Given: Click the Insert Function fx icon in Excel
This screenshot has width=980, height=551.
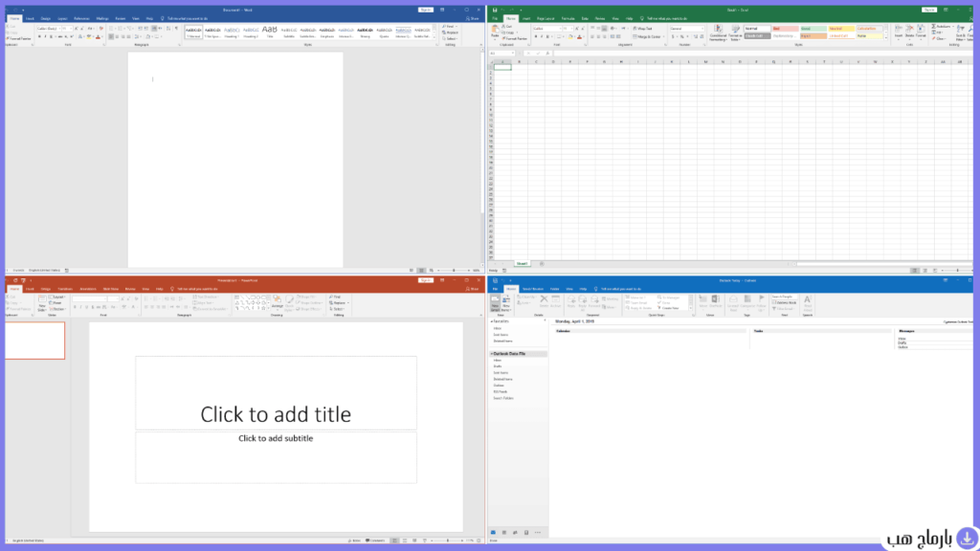Looking at the screenshot, I should click(547, 54).
